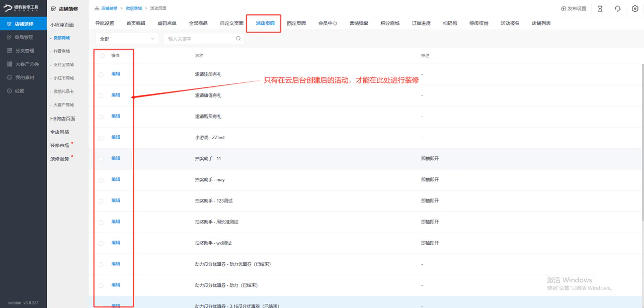Select 抖音商城 in submenu
Image resolution: width=644 pixels, height=308 pixels.
tap(62, 51)
